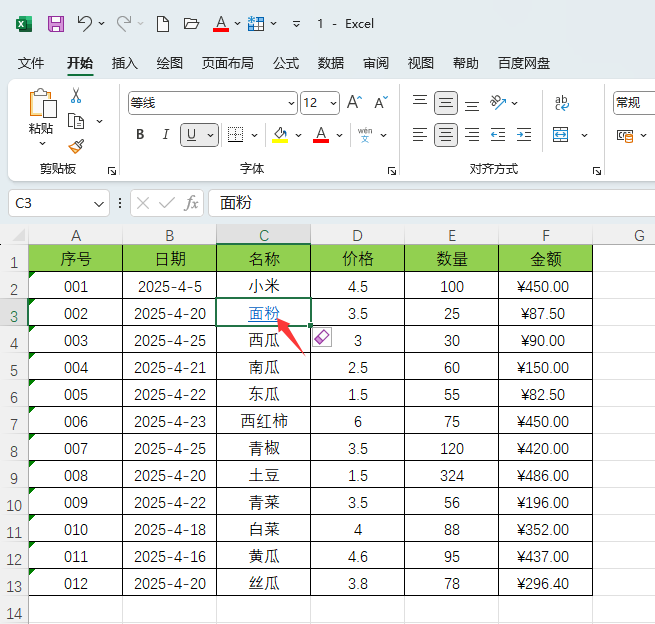Align text to top

point(420,100)
